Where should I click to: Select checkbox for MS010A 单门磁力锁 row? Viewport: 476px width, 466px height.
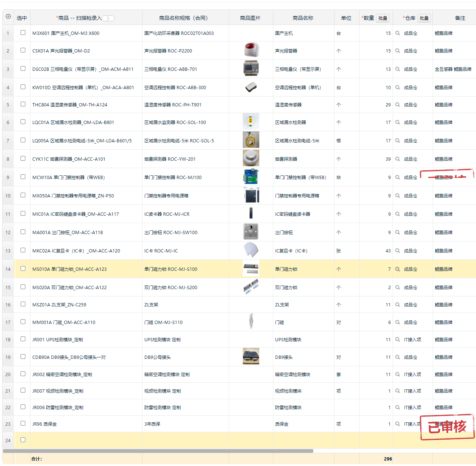(x=23, y=269)
